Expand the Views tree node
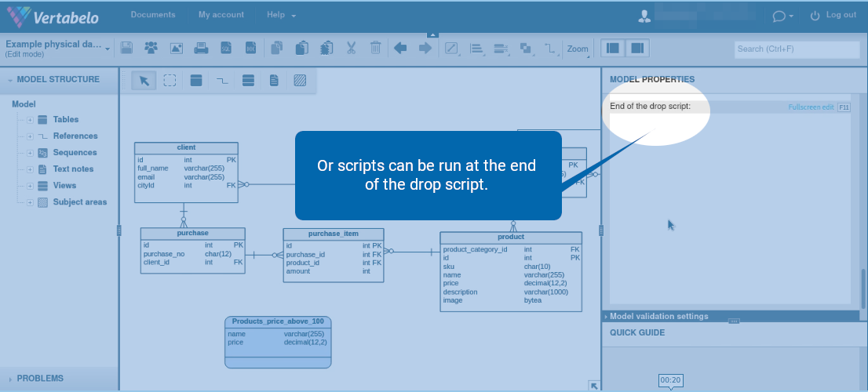This screenshot has width=868, height=392. coord(30,187)
